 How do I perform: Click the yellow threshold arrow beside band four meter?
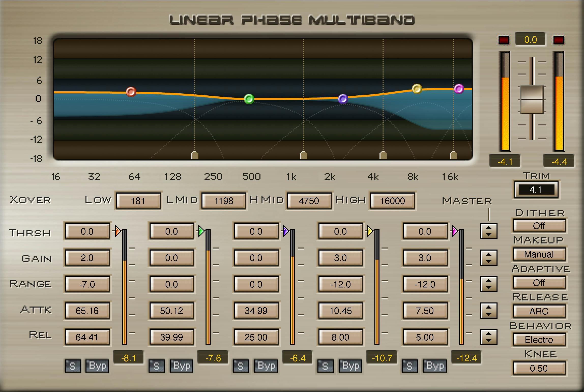click(370, 231)
